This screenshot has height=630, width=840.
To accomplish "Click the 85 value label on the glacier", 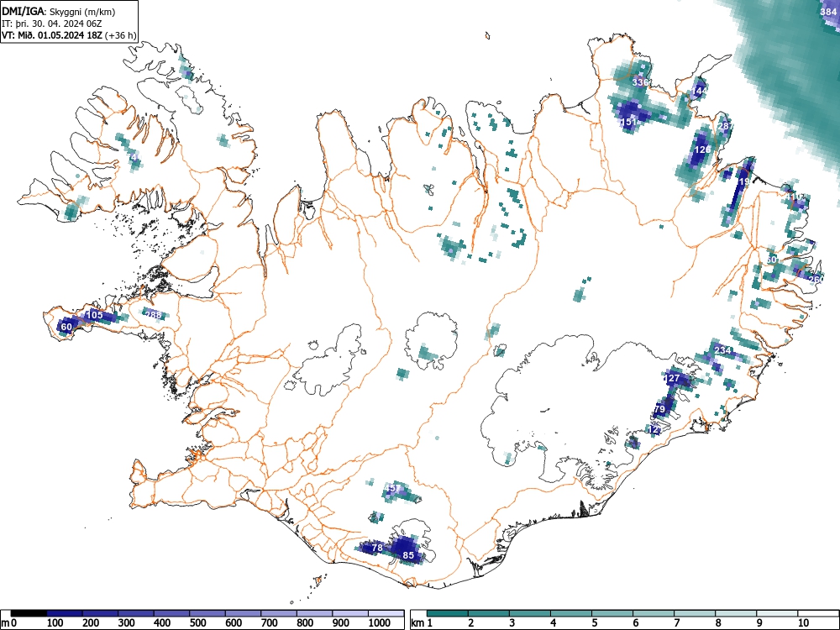I will (408, 555).
